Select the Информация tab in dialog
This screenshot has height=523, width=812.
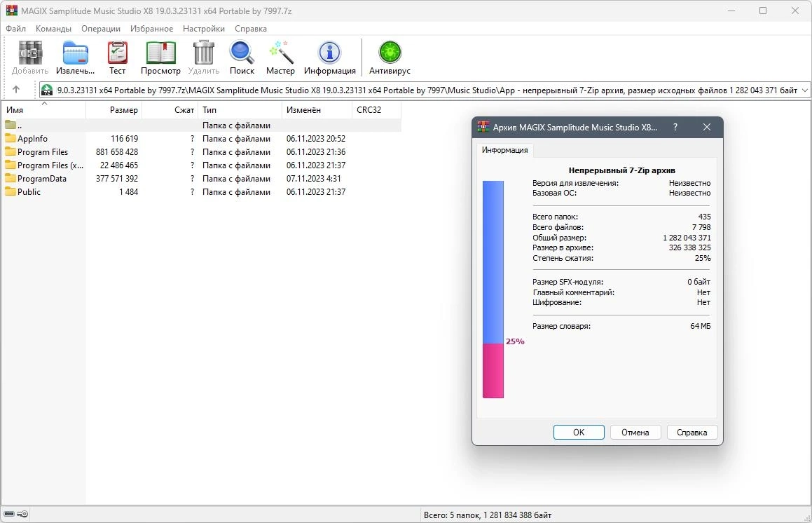(505, 150)
